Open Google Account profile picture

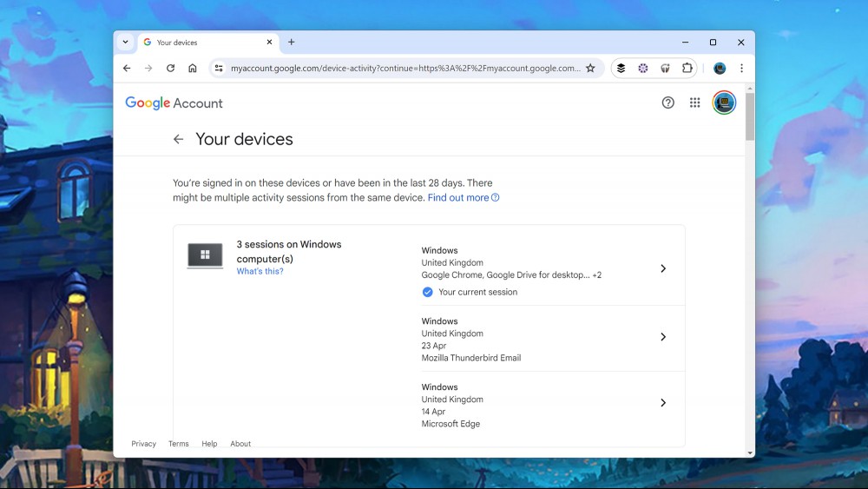[x=724, y=102]
